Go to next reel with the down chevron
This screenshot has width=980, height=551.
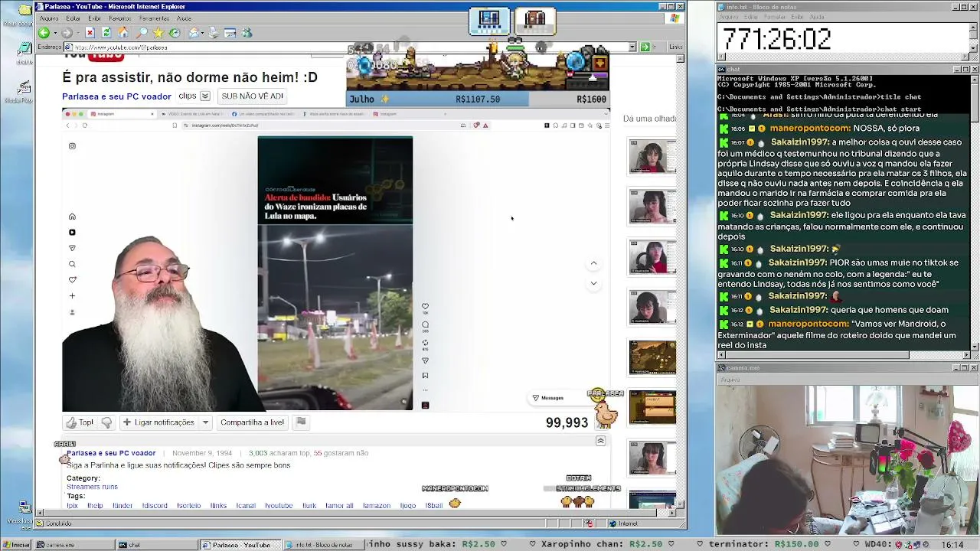(x=593, y=283)
